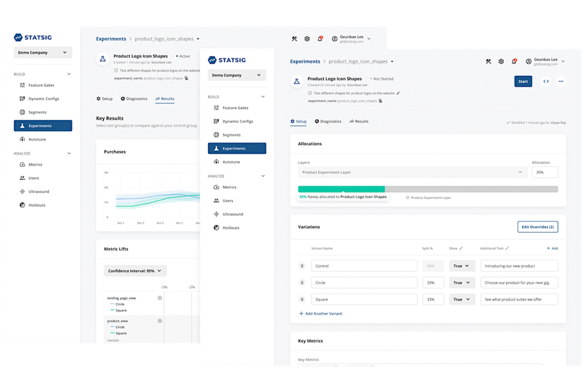Click Add Another Variant
The height and width of the screenshot is (392, 588).
[321, 313]
